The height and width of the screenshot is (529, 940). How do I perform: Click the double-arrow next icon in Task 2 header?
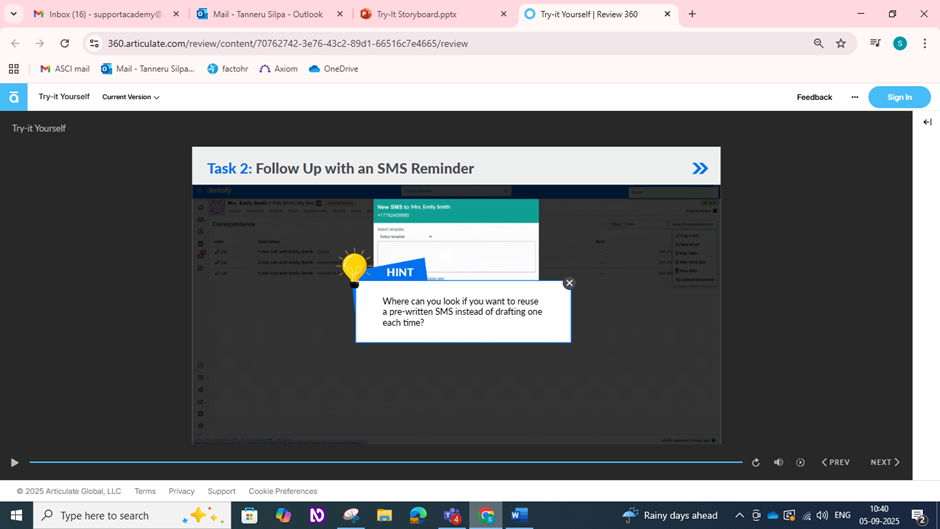(700, 168)
